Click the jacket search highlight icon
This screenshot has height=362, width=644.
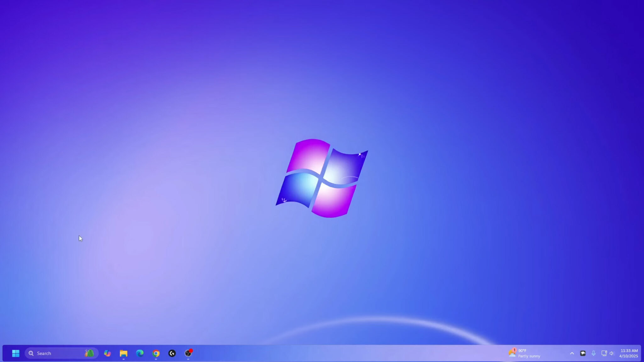[x=89, y=353]
